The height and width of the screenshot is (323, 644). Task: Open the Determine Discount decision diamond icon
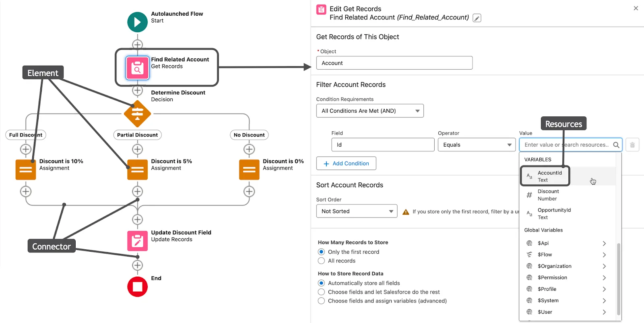(x=137, y=114)
